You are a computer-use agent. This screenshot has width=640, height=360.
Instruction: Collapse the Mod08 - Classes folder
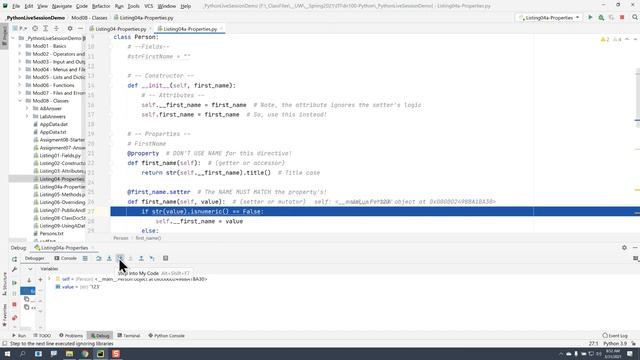click(x=20, y=101)
